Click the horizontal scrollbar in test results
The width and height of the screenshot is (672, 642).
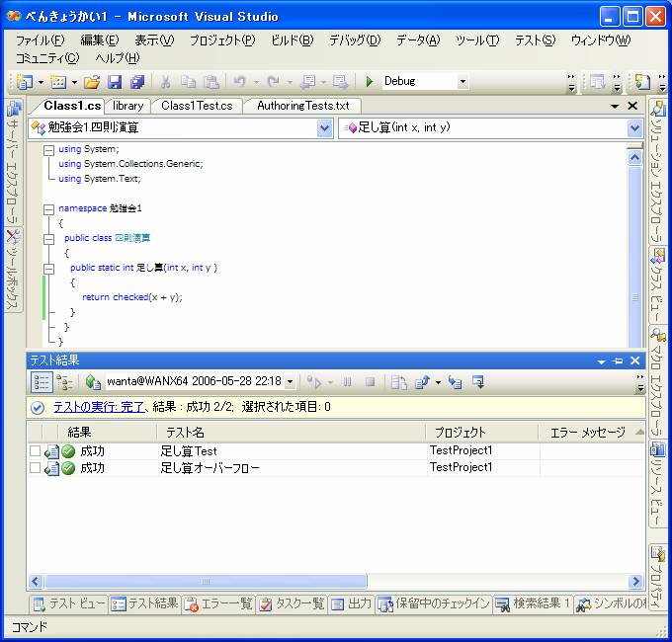tap(326, 582)
